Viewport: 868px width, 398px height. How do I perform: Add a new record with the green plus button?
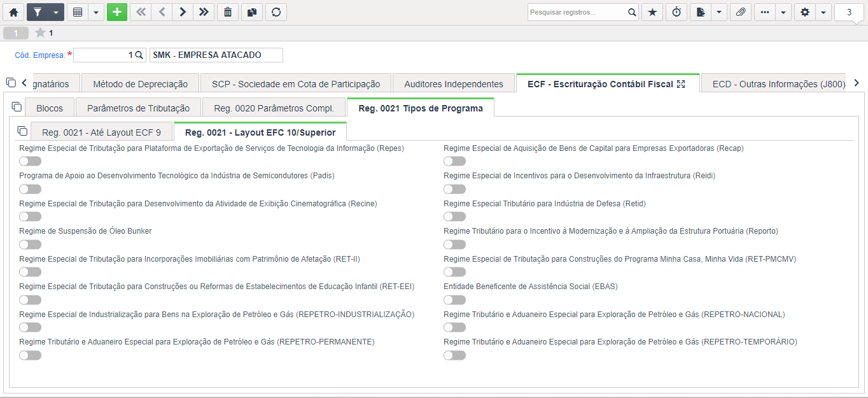point(117,12)
